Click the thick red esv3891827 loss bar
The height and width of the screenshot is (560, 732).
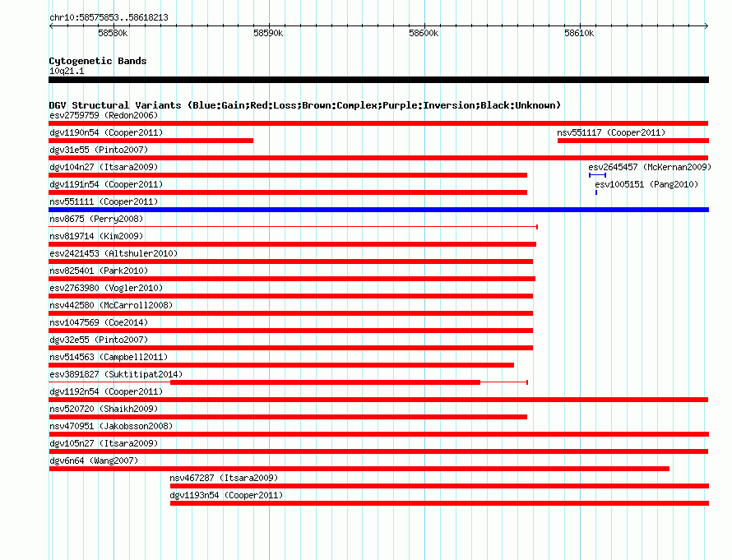click(326, 382)
